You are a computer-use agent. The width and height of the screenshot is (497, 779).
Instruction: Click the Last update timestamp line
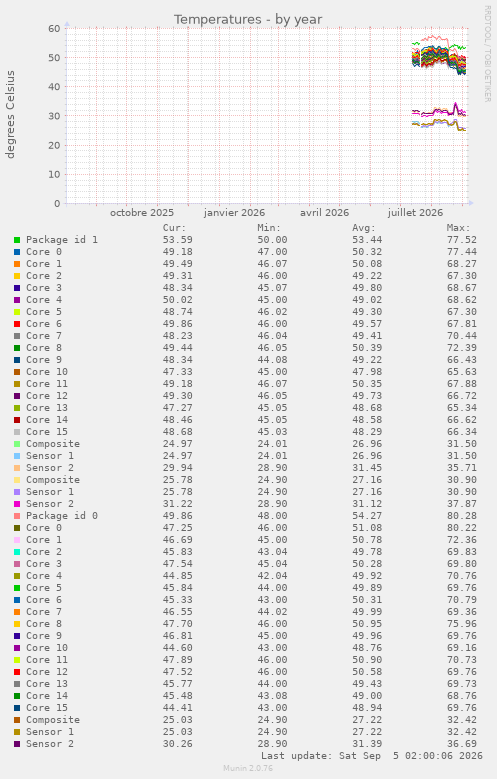[x=372, y=756]
